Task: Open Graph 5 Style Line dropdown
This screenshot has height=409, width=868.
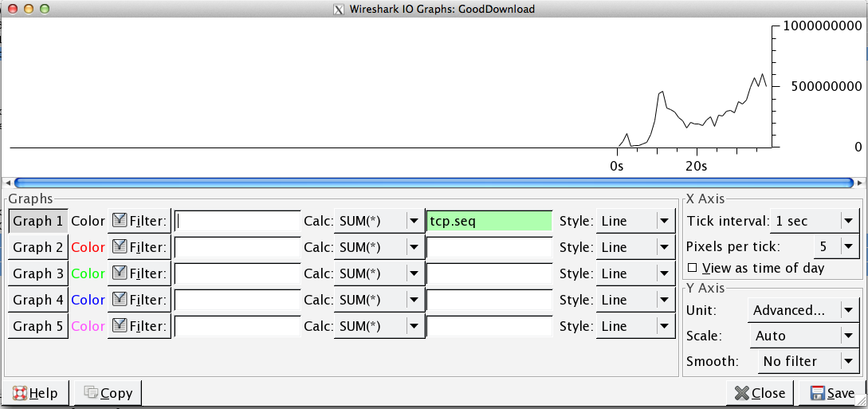Action: (635, 327)
